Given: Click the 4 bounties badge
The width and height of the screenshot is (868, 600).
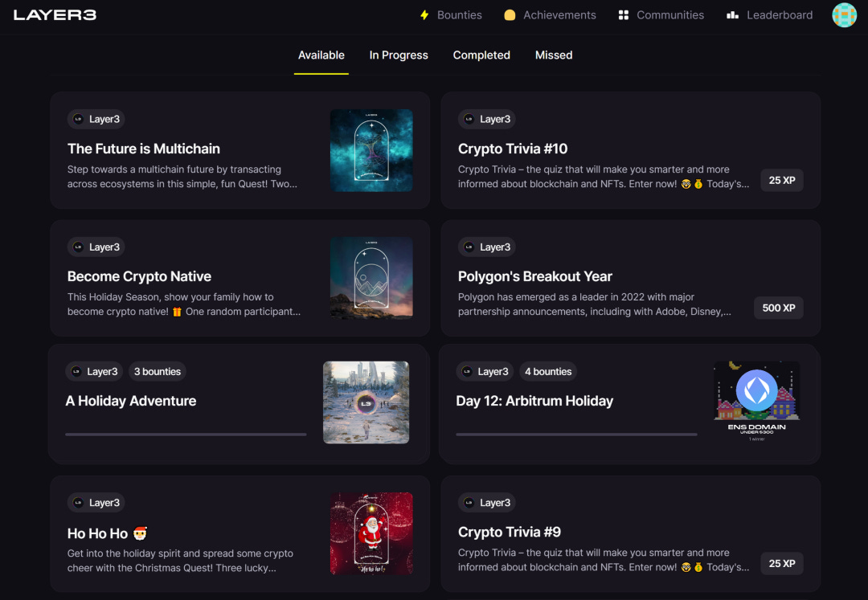Looking at the screenshot, I should (548, 372).
